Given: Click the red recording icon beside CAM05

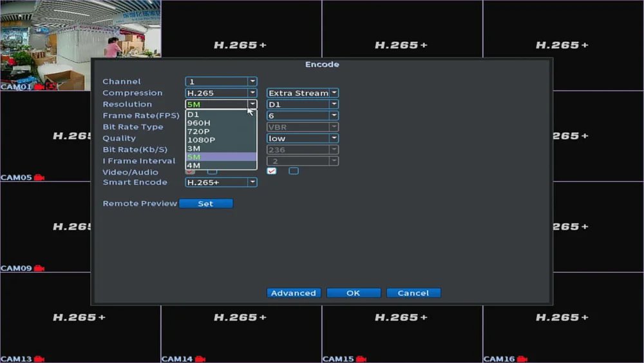Looking at the screenshot, I should coord(39,177).
